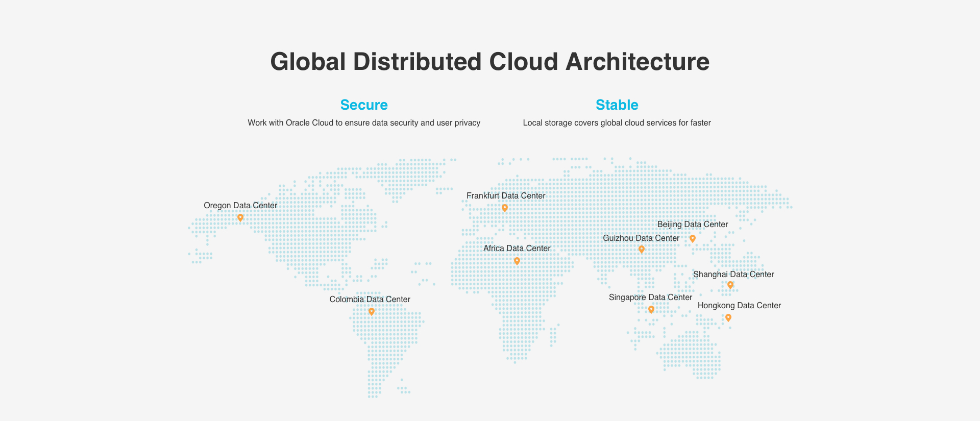
Task: Click the Oracle Cloud security description text
Action: point(364,123)
